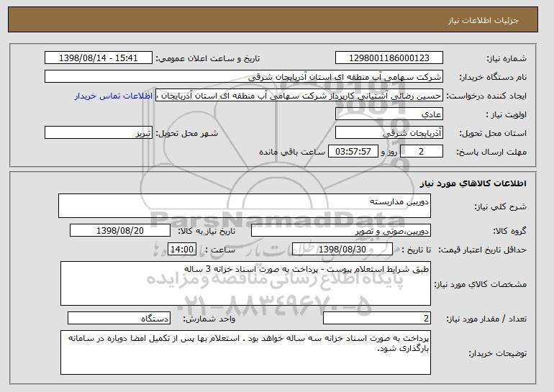Select the announcement date field 1398/08/14 - 15:41
The width and height of the screenshot is (554, 392).
click(99, 58)
